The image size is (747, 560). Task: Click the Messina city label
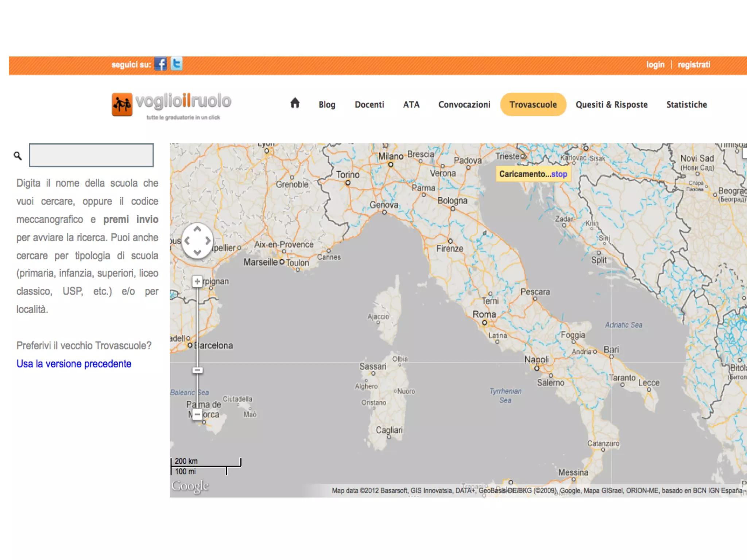[573, 472]
